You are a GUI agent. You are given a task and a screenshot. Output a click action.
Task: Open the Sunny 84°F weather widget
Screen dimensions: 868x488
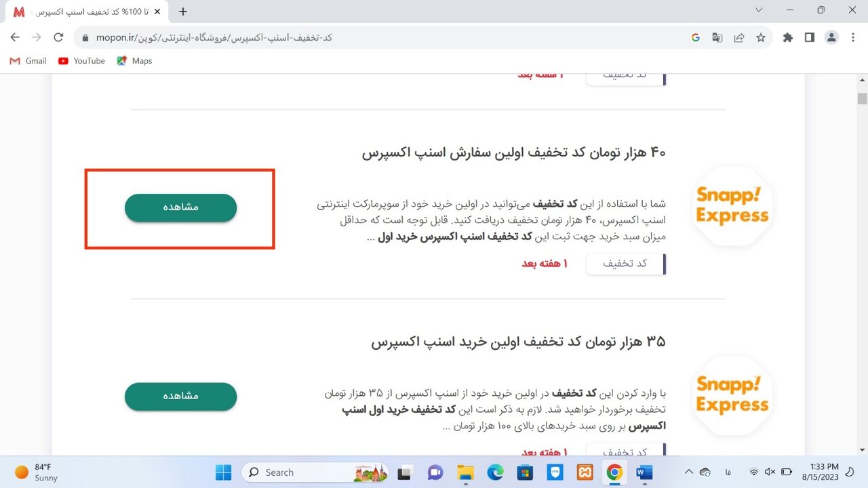(37, 472)
